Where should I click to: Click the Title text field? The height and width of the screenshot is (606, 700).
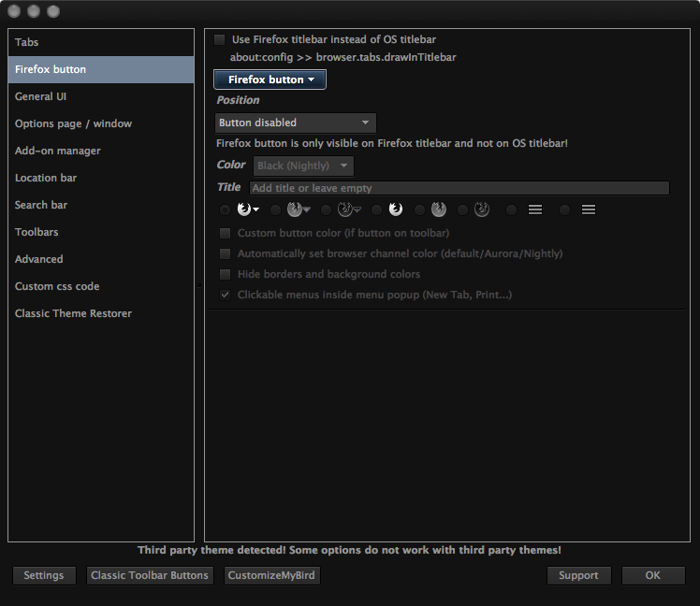click(459, 188)
